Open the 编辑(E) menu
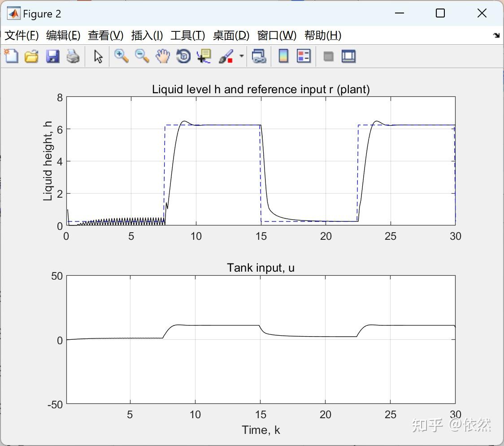 (63, 35)
